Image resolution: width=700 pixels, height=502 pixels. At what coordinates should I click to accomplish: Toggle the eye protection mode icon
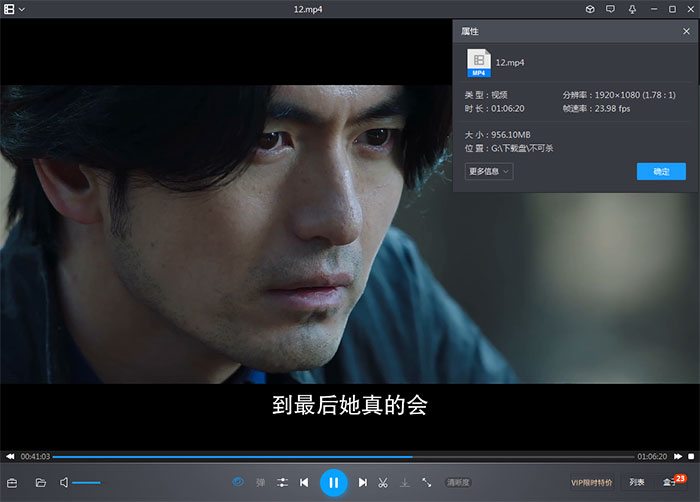[239, 482]
